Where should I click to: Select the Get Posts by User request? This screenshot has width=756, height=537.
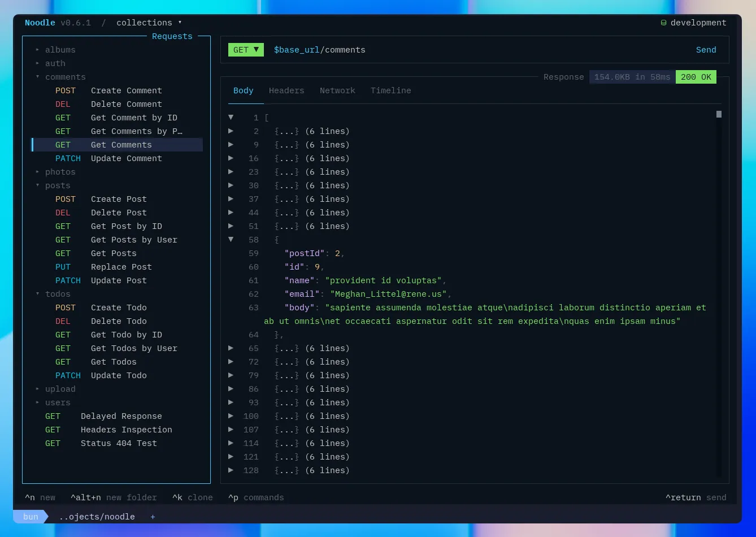[116, 240]
